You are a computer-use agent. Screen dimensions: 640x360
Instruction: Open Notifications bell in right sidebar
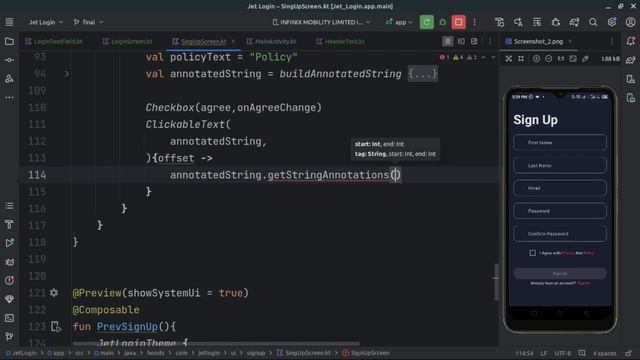click(631, 41)
